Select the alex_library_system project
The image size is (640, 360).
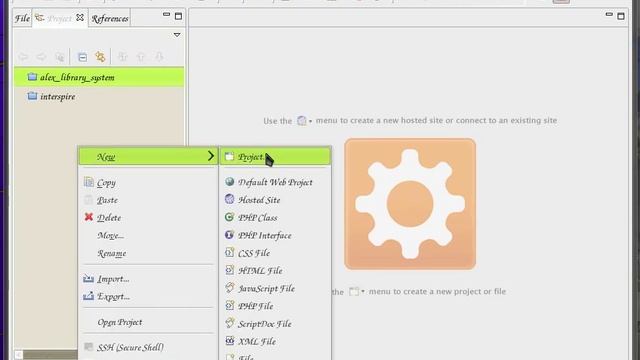tap(99, 77)
